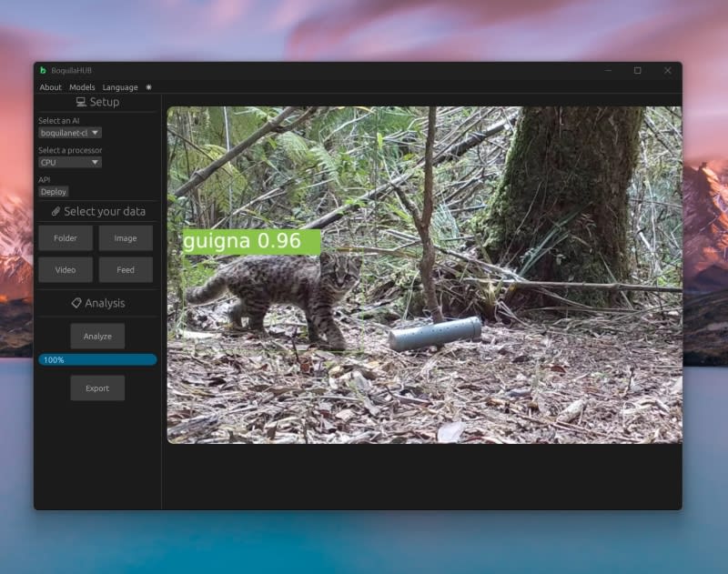Click the monitor icon beside Setup
The height and width of the screenshot is (574, 728).
pos(81,102)
